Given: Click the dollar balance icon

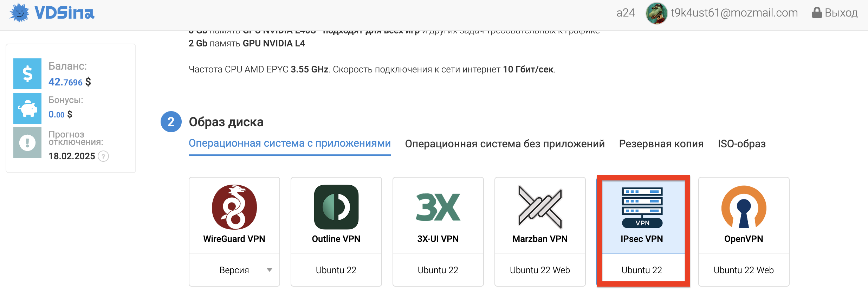Looking at the screenshot, I should point(27,74).
